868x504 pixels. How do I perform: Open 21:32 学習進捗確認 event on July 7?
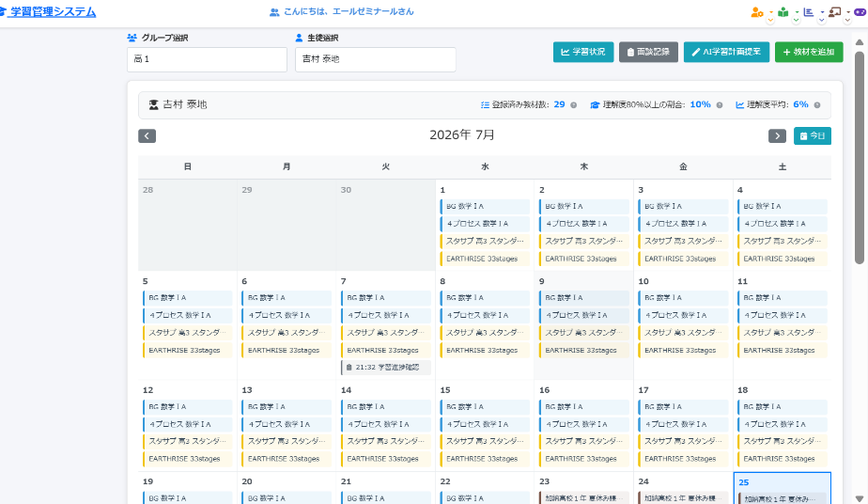pos(386,368)
